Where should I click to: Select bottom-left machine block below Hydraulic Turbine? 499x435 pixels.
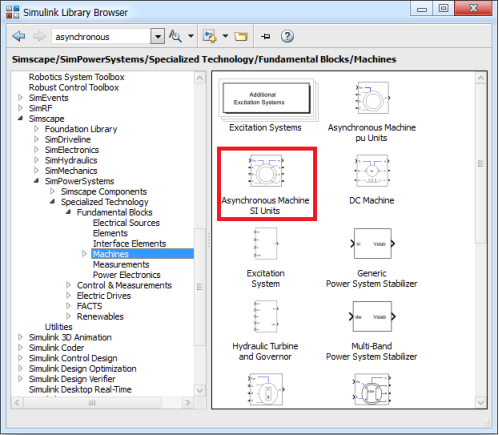click(x=266, y=389)
